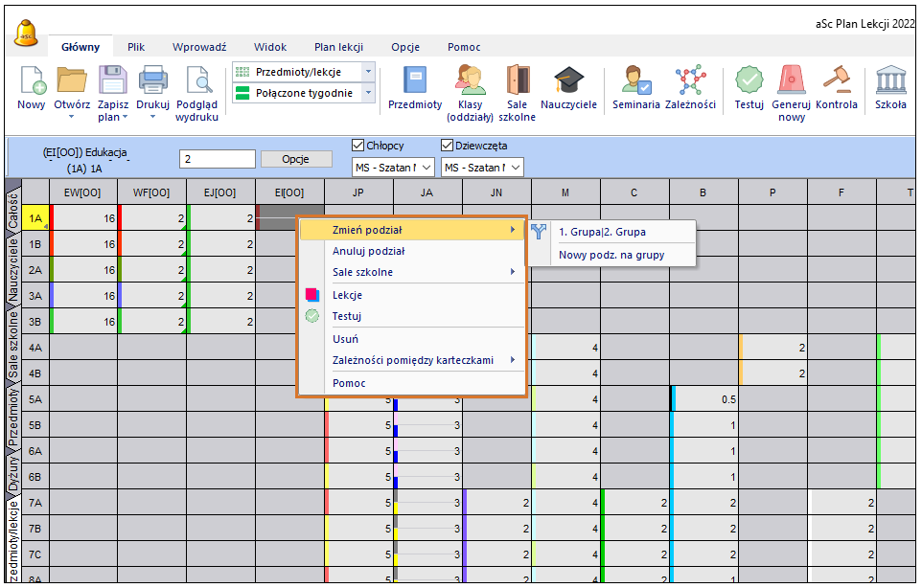Choose Nowy podz. na grupy option

click(x=611, y=255)
